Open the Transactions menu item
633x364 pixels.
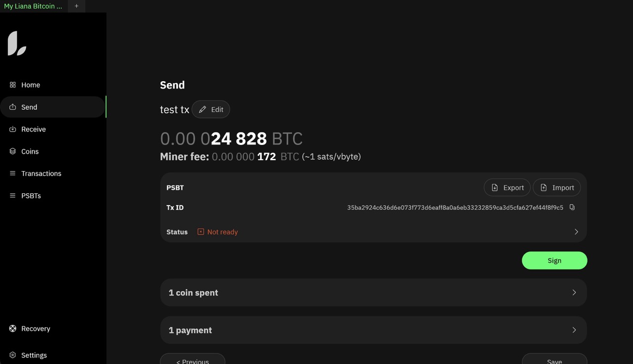41,174
